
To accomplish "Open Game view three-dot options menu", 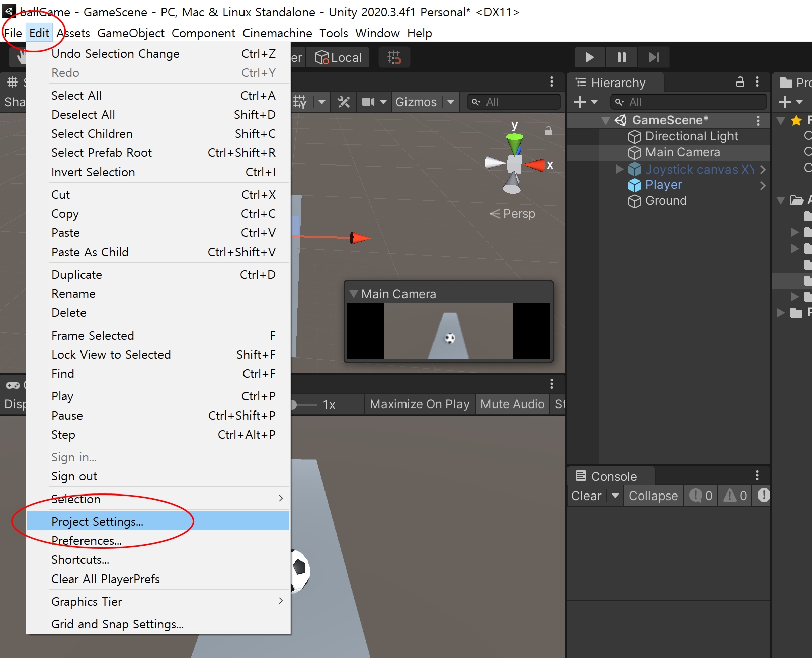I will click(x=552, y=384).
